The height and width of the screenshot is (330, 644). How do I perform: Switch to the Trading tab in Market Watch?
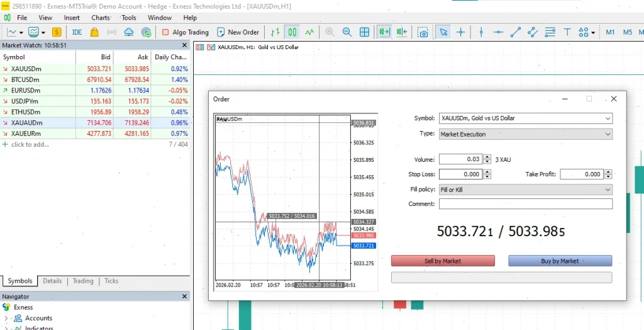pyautogui.click(x=83, y=281)
